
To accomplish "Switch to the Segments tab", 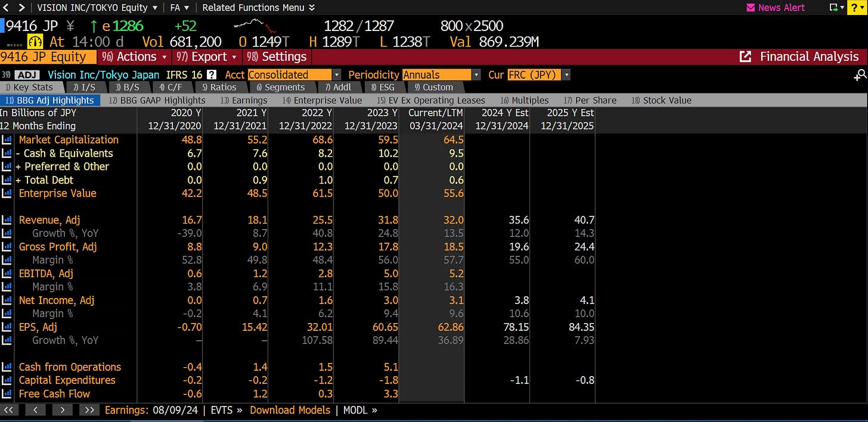I will tap(280, 87).
